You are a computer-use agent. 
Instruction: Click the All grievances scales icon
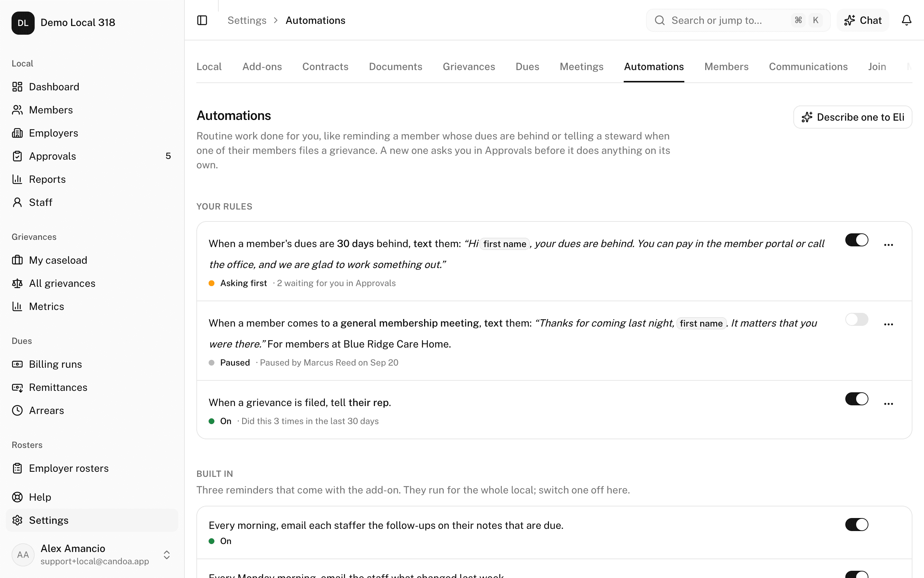(17, 283)
